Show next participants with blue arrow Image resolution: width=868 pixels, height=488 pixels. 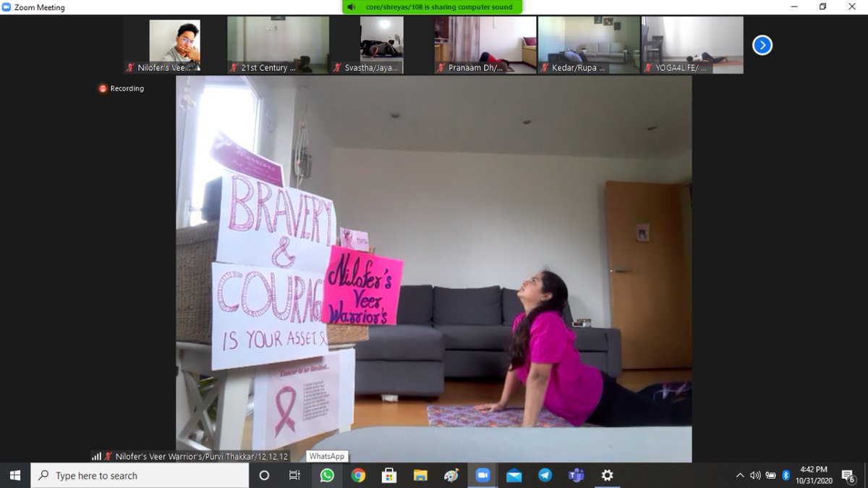[x=762, y=45]
